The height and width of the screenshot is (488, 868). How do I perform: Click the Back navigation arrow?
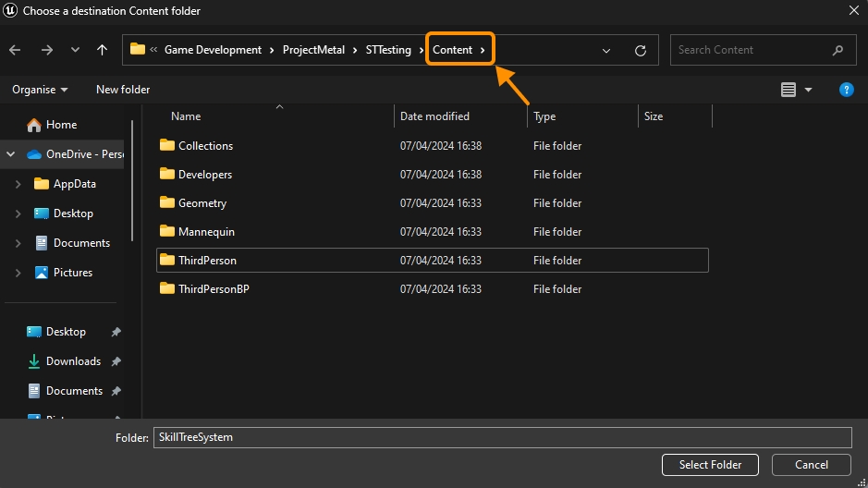[15, 50]
